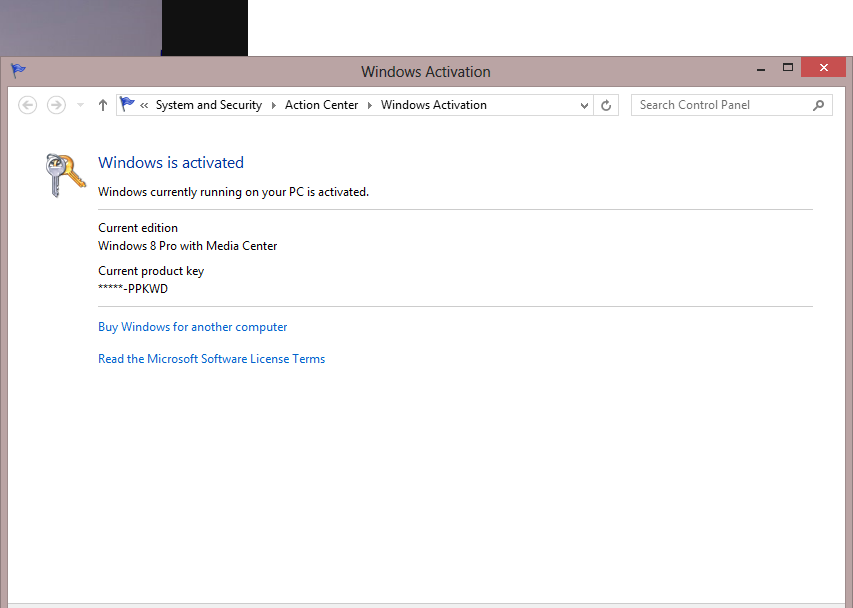The height and width of the screenshot is (608, 853).
Task: Click the keys icon beside activation heading
Action: pyautogui.click(x=66, y=175)
